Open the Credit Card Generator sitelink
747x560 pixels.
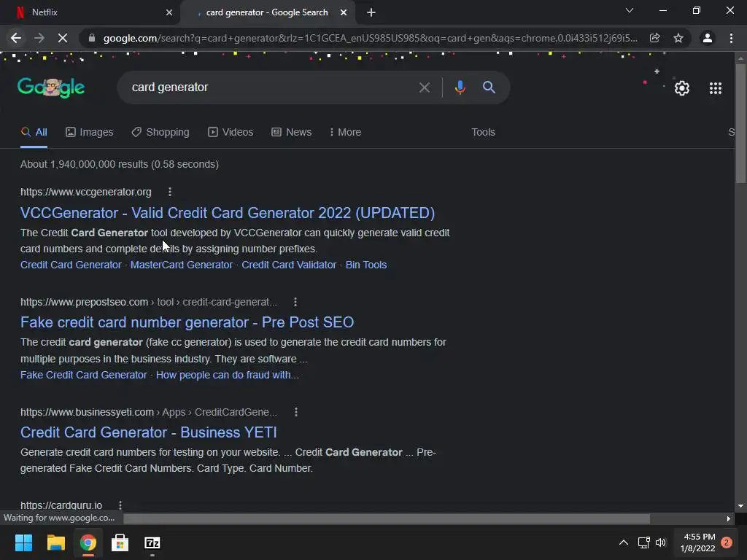[71, 265]
